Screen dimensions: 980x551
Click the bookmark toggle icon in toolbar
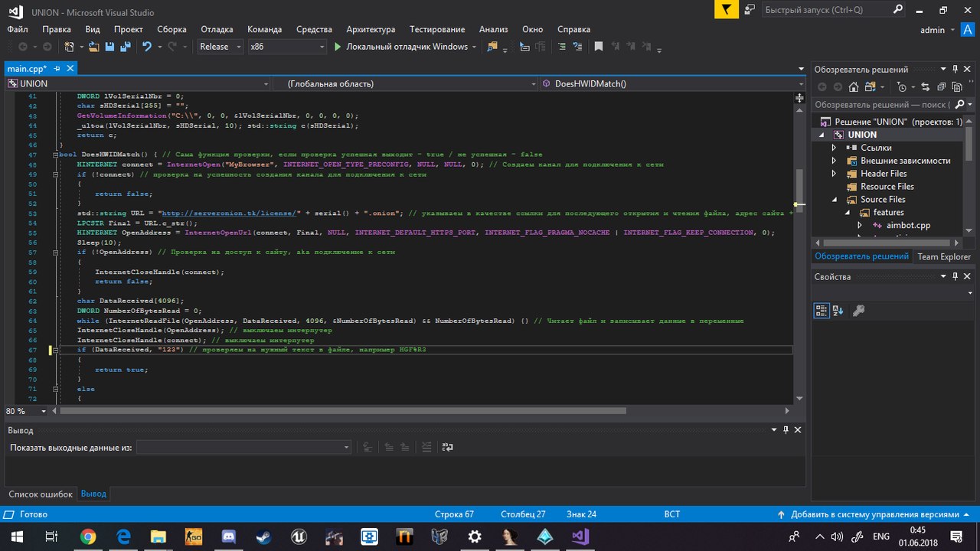coord(599,47)
